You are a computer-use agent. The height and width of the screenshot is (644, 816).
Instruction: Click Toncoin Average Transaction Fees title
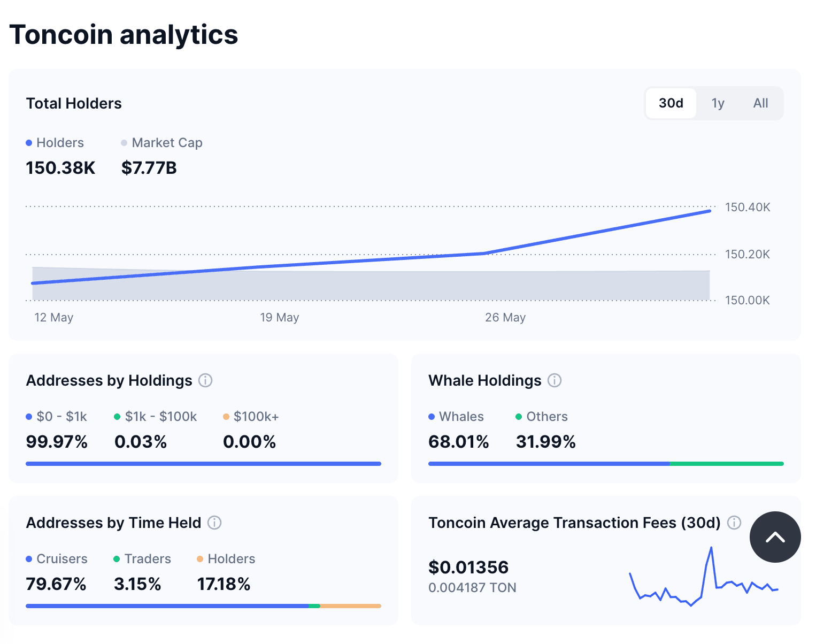pos(574,523)
